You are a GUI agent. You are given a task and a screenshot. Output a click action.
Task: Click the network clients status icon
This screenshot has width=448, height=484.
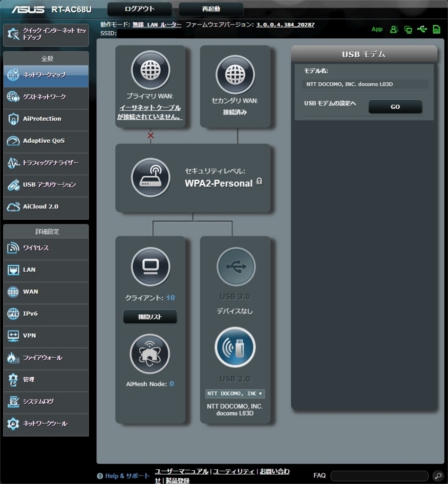408,30
